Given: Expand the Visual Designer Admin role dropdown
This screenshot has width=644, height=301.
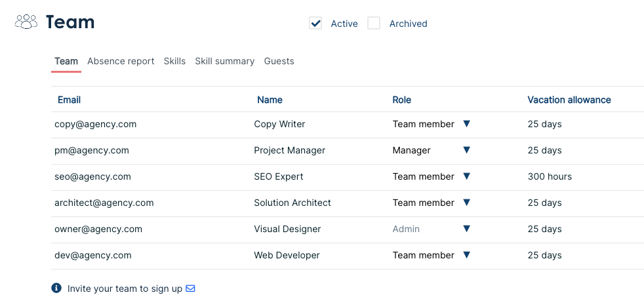Looking at the screenshot, I should 466,229.
